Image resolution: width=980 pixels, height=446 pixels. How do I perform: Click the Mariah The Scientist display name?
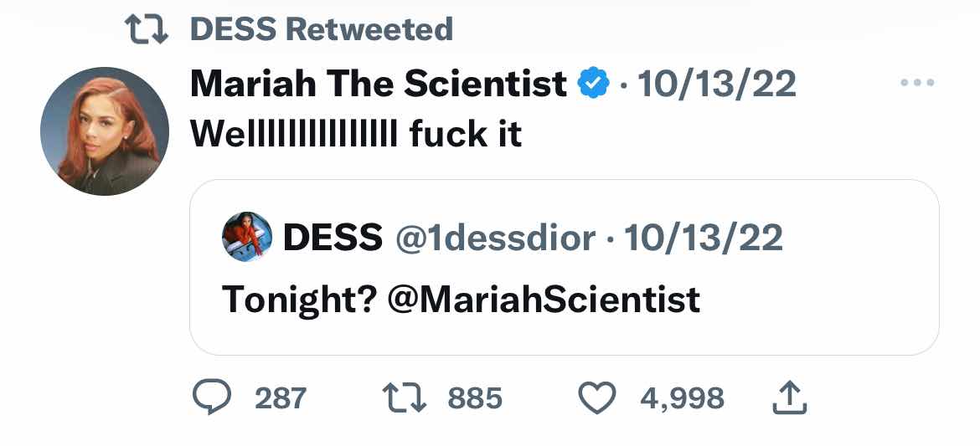pos(379,84)
